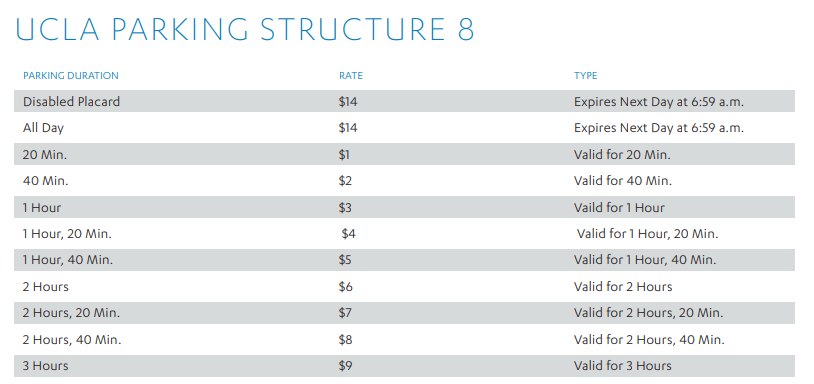
Task: Click the $7 rate cell
Action: [345, 313]
